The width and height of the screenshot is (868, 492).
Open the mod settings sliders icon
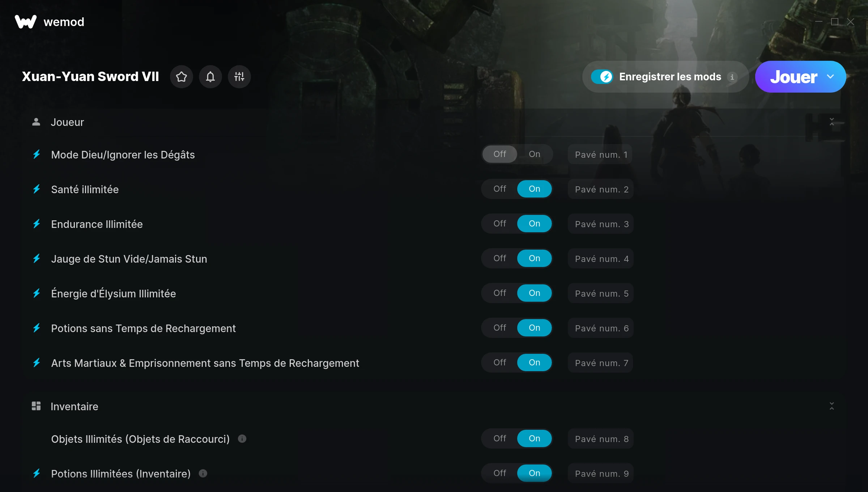(239, 77)
